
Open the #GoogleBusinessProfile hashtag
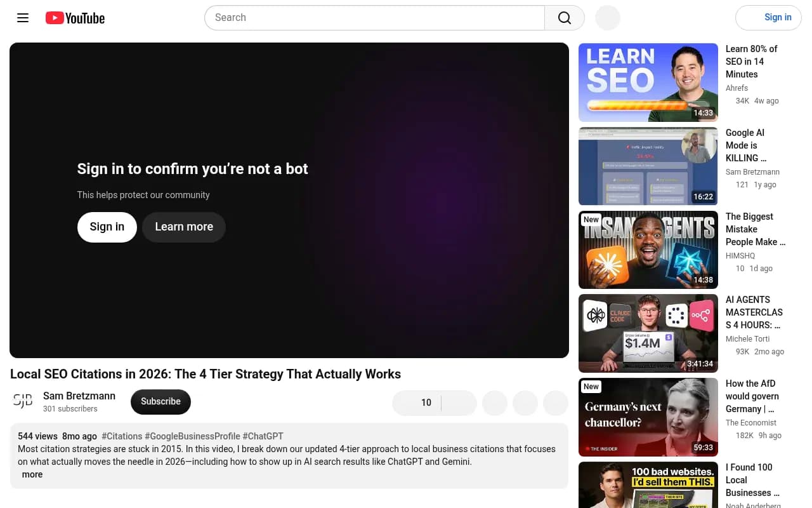(x=192, y=436)
